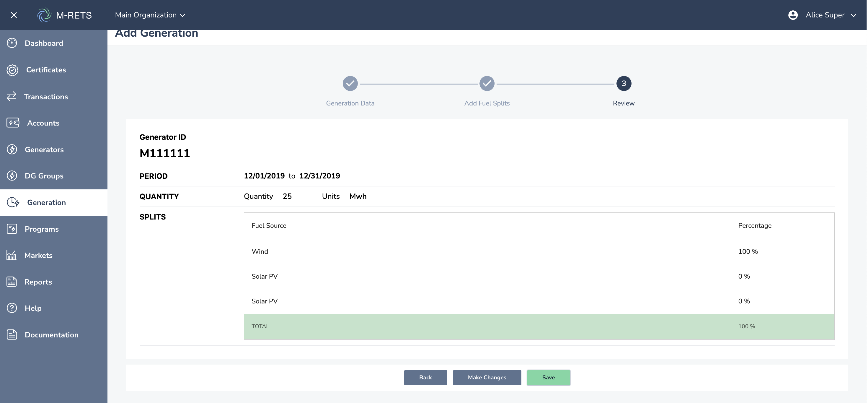The width and height of the screenshot is (868, 403).
Task: Open Certificates via its badge icon
Action: [12, 70]
